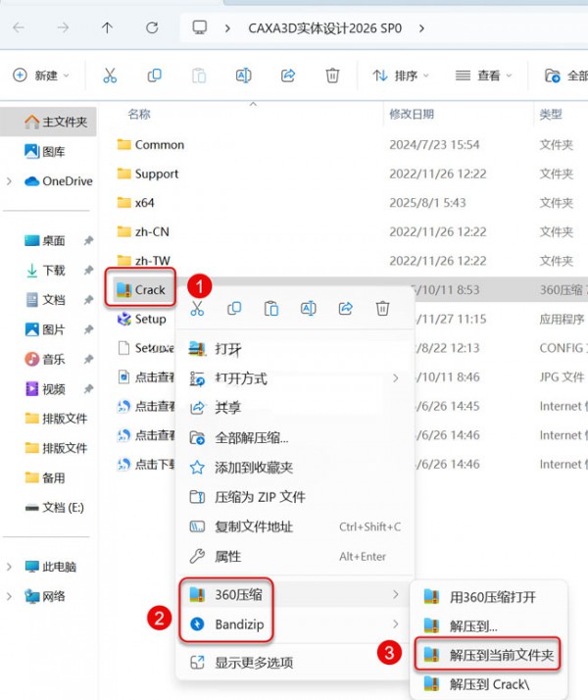Click Cut icon in context menu

click(x=197, y=309)
